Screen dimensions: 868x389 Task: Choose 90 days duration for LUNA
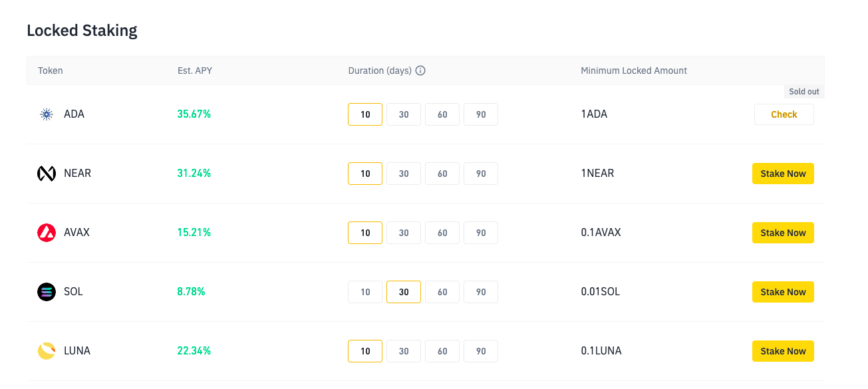pos(481,351)
